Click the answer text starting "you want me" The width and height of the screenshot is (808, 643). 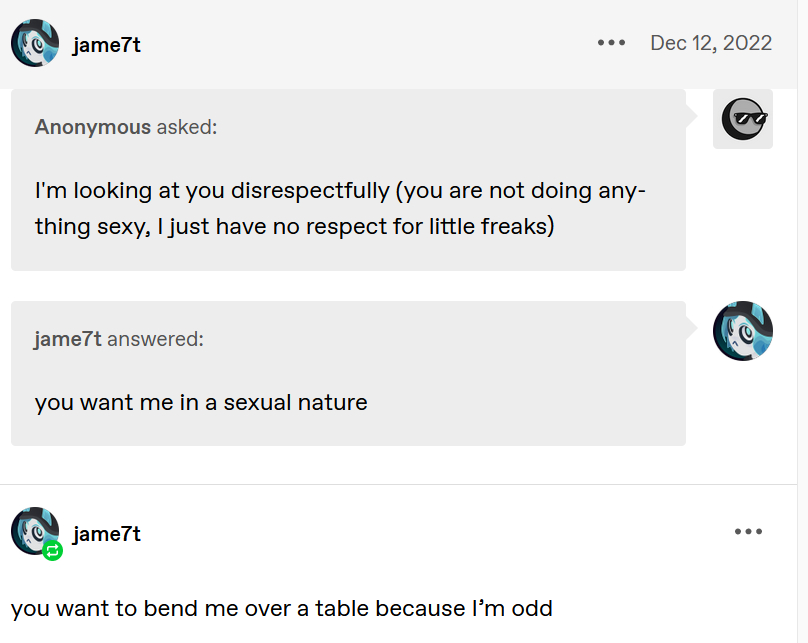coord(201,403)
